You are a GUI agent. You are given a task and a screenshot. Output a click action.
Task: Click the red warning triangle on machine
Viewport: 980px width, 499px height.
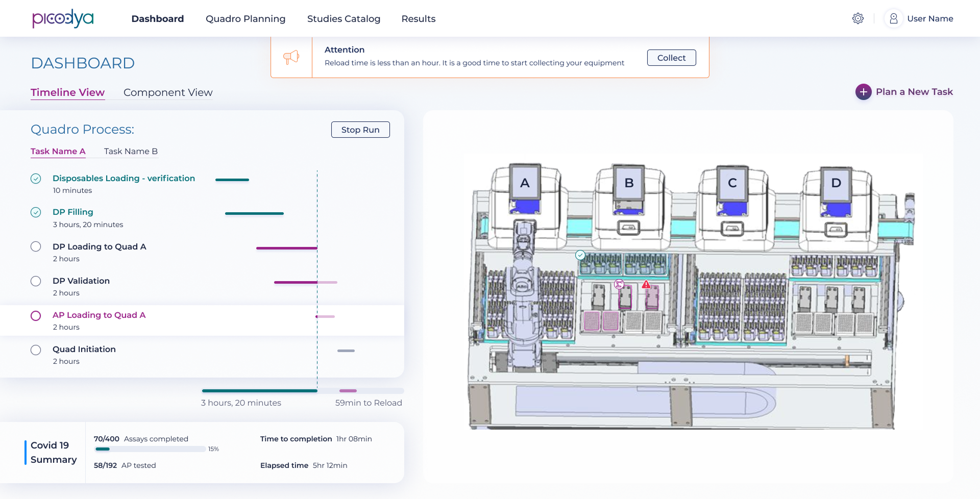tap(646, 285)
